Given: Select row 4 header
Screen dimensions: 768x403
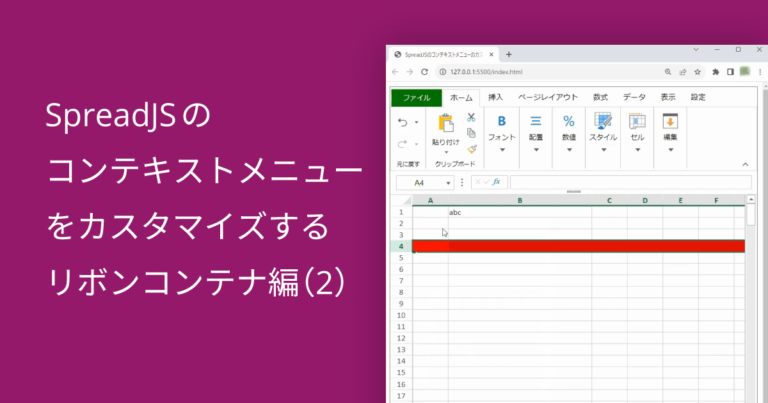Looking at the screenshot, I should pos(401,246).
